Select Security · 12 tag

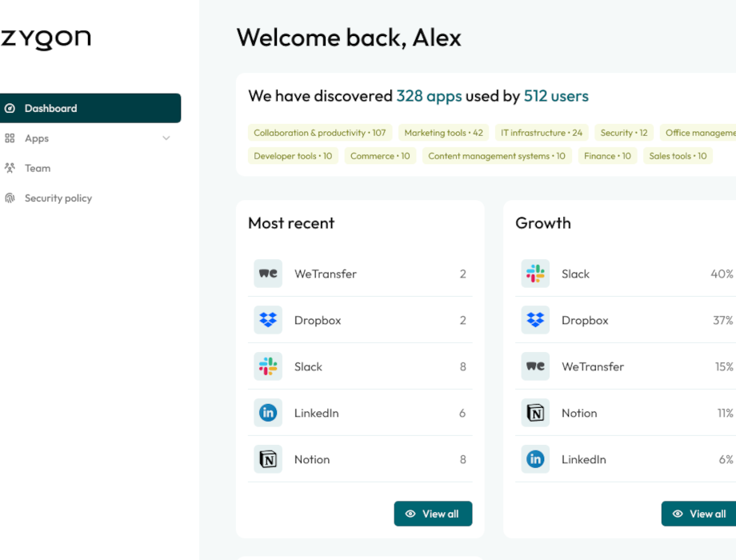pyautogui.click(x=624, y=133)
